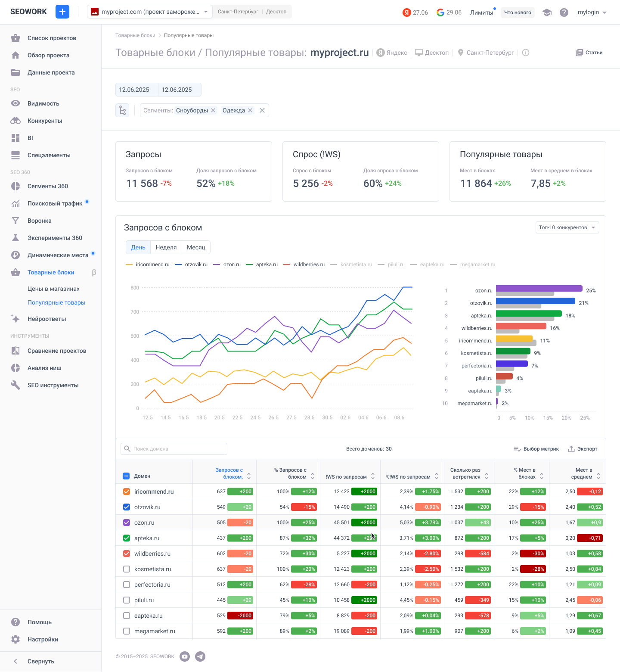Open the myproject.com project selector dropdown

[149, 12]
